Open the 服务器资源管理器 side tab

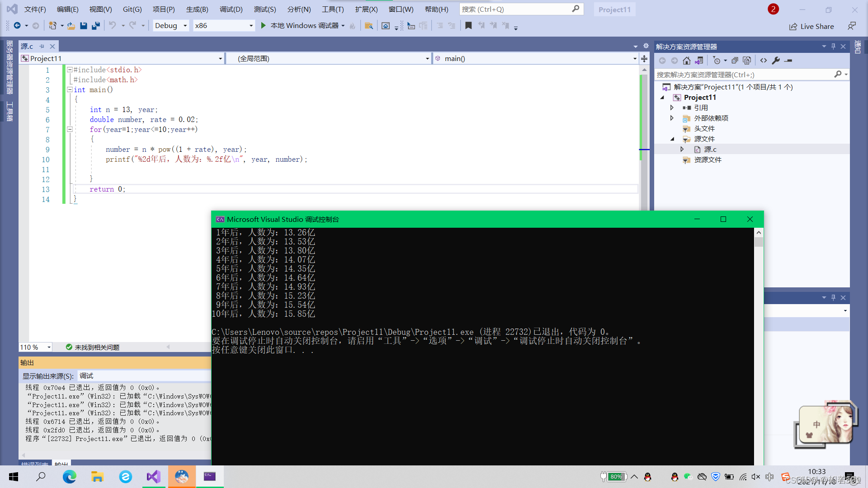pyautogui.click(x=9, y=67)
